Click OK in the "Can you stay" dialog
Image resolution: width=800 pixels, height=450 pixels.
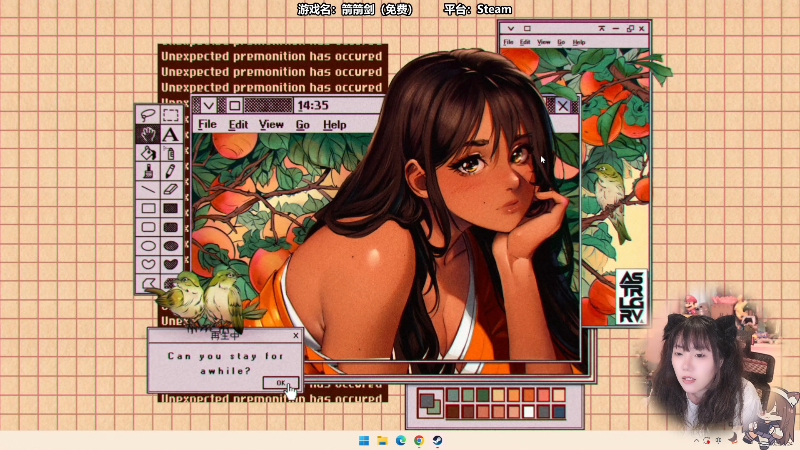(x=281, y=383)
